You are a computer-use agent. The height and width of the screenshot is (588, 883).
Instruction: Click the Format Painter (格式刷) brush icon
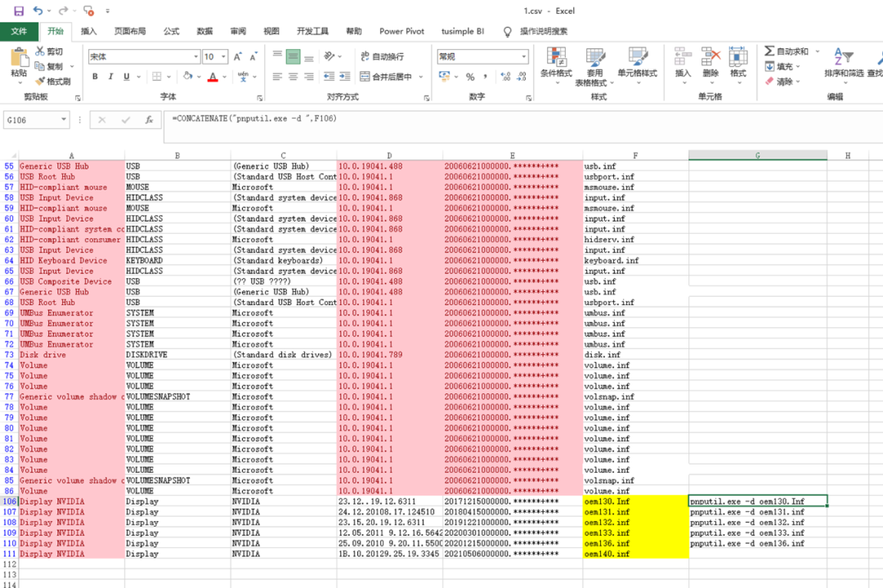40,82
